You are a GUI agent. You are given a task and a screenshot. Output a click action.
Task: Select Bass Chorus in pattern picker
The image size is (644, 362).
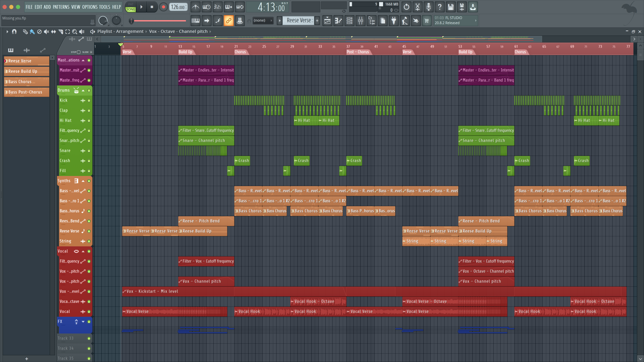(26, 82)
